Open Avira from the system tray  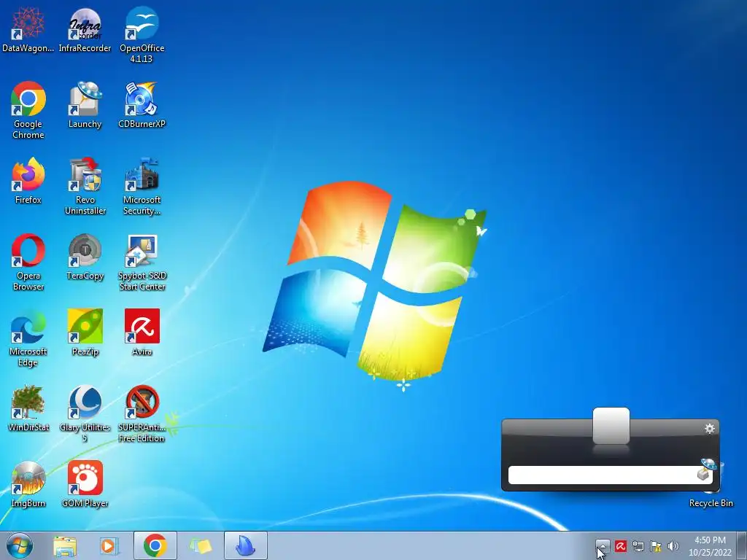click(620, 546)
